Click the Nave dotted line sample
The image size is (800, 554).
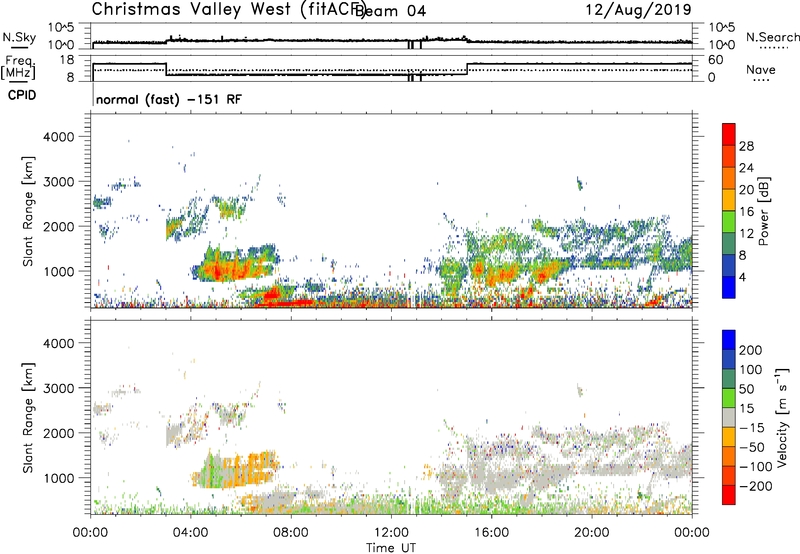coord(762,81)
